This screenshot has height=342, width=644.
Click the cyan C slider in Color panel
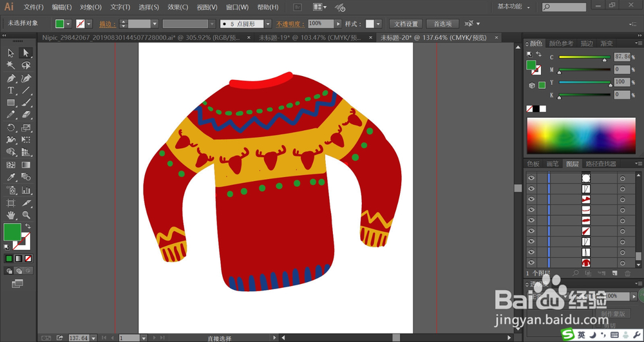click(585, 57)
